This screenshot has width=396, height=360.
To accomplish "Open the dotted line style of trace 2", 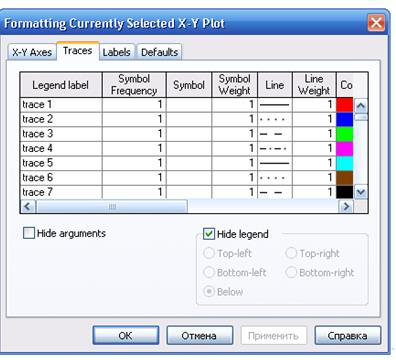I will [x=275, y=119].
